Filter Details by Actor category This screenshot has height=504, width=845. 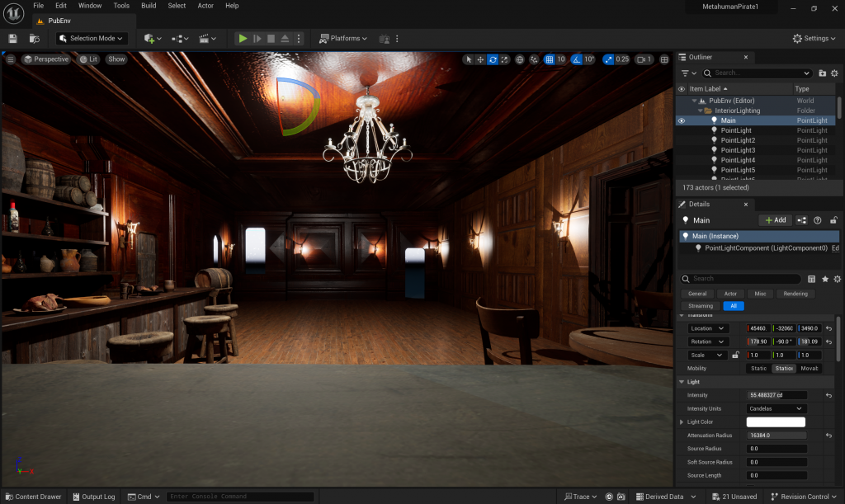coord(730,294)
